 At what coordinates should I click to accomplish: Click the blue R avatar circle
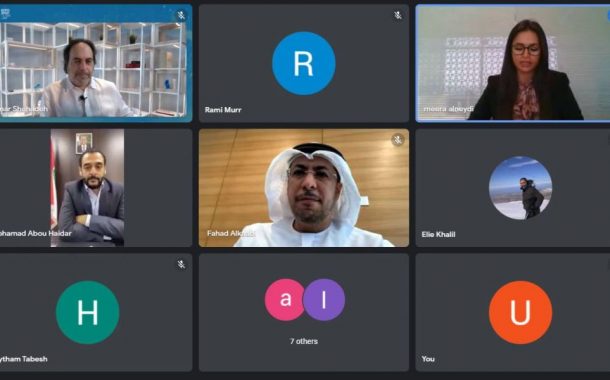coord(303,63)
